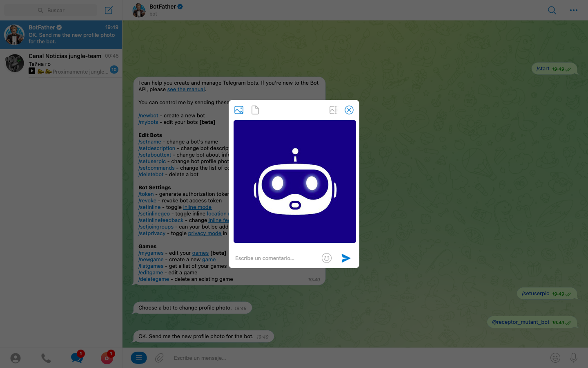
Task: Open the Chats tab with unread badge
Action: pos(76,358)
